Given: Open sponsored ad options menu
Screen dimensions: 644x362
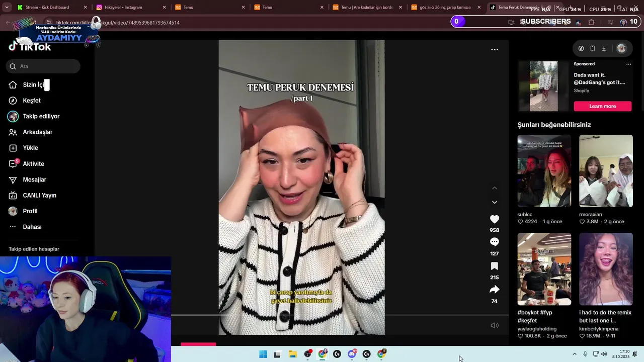Looking at the screenshot, I should pos(628,64).
